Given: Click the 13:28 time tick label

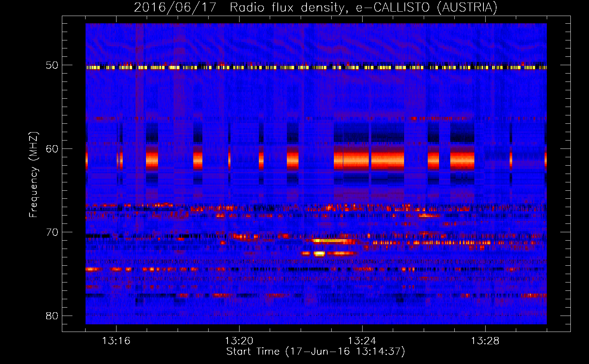Looking at the screenshot, I should click(485, 341).
